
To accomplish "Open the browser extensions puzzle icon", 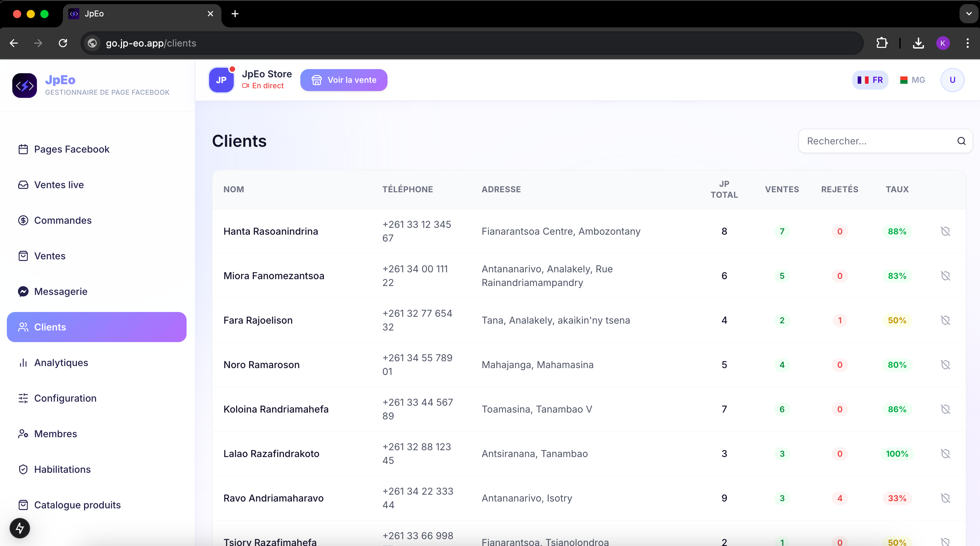I will tap(882, 43).
